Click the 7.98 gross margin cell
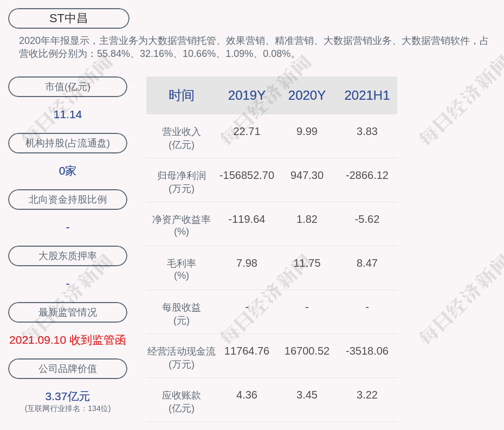504x430 pixels. [247, 263]
